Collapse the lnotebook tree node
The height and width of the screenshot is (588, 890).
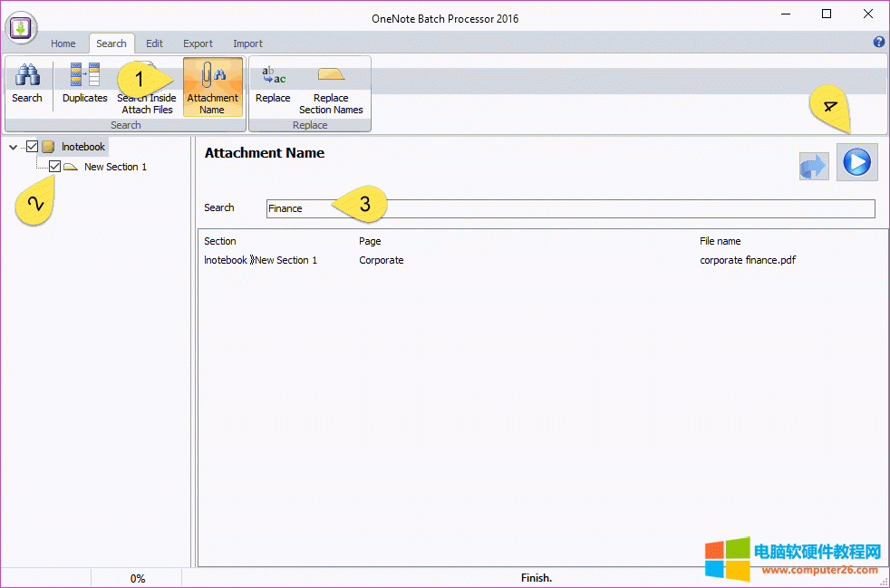pyautogui.click(x=13, y=147)
